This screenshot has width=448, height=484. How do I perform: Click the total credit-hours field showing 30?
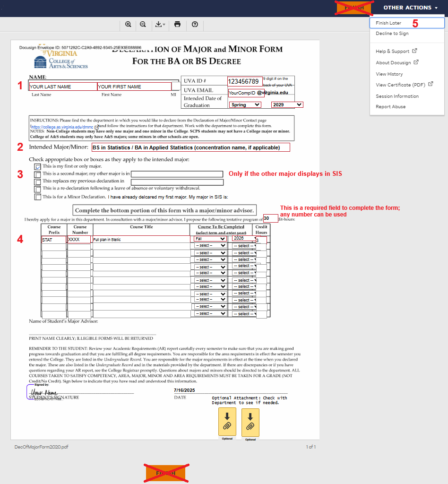click(x=270, y=218)
